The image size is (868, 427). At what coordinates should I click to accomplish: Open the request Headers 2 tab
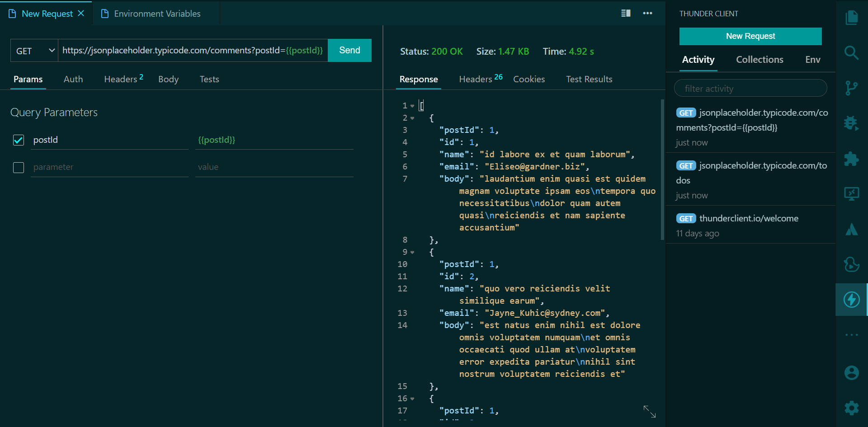click(123, 79)
